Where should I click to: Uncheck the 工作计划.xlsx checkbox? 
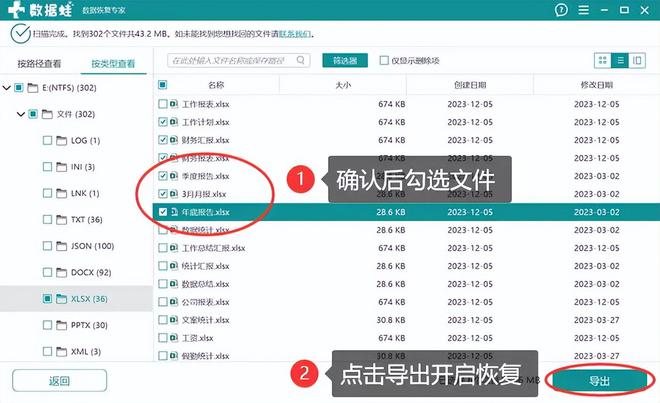click(163, 122)
